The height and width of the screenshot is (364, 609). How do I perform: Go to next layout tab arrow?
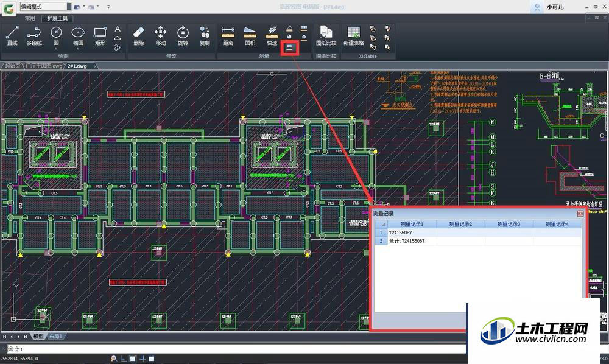(x=18, y=337)
